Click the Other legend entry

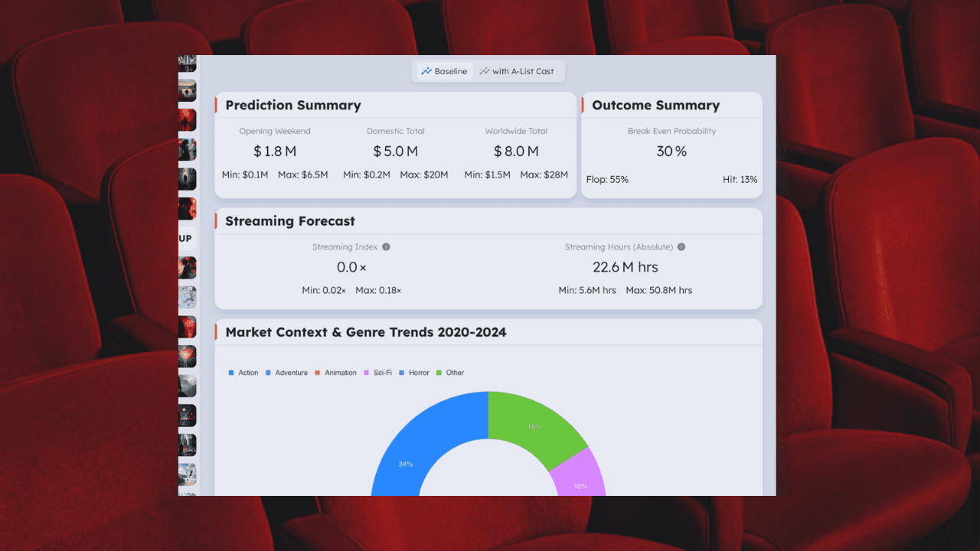pyautogui.click(x=454, y=373)
